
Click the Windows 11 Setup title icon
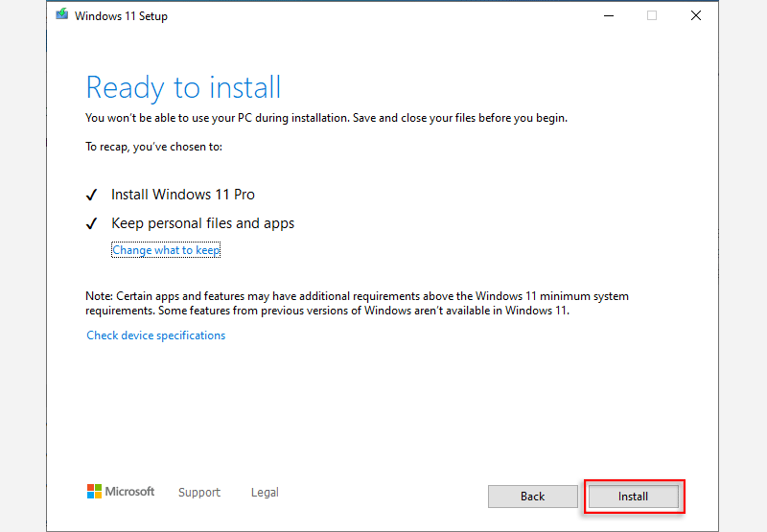coord(62,14)
